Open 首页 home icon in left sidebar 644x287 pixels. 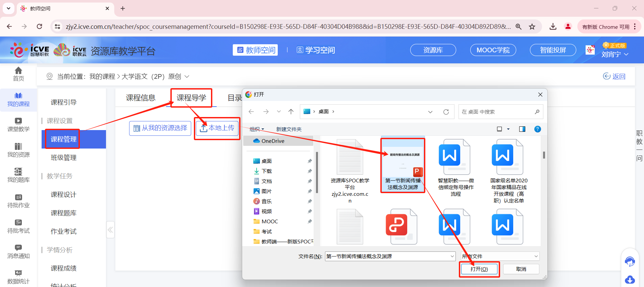click(x=18, y=74)
